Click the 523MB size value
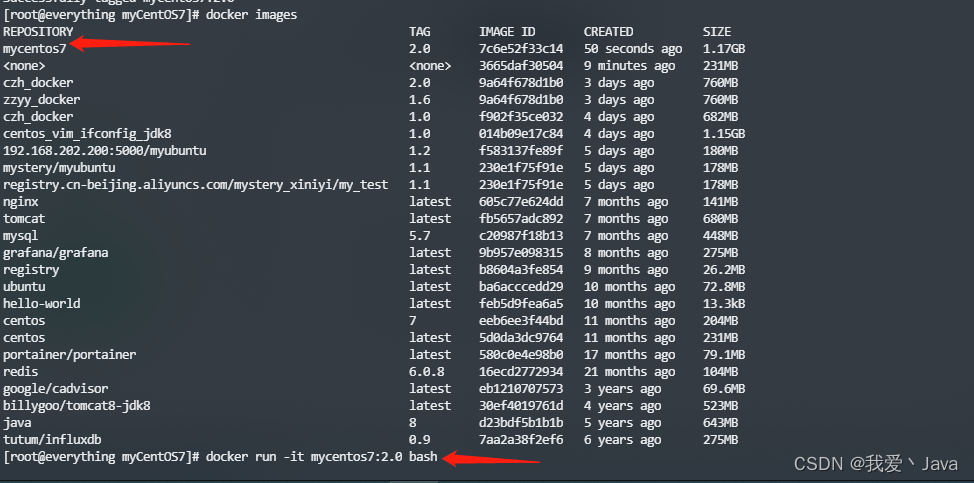 coord(721,405)
